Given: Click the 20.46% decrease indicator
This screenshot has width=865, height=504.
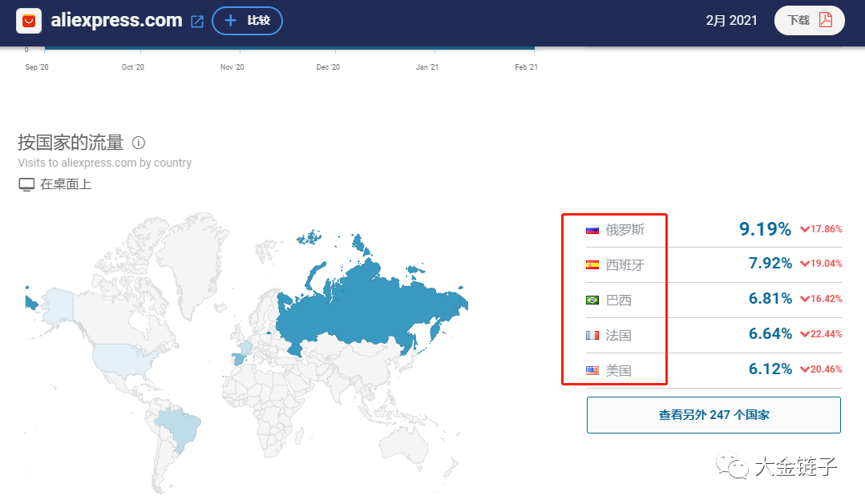Looking at the screenshot, I should [822, 369].
